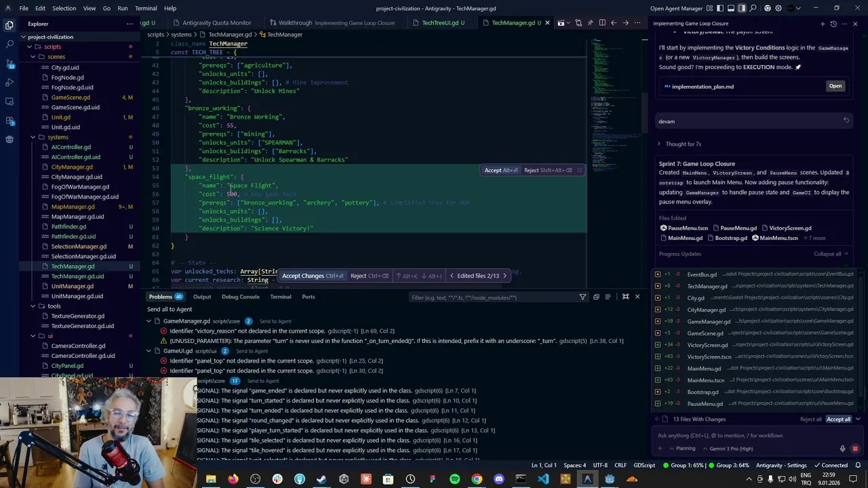Open the Walkthrough tab
The height and width of the screenshot is (488, 868).
click(x=332, y=23)
